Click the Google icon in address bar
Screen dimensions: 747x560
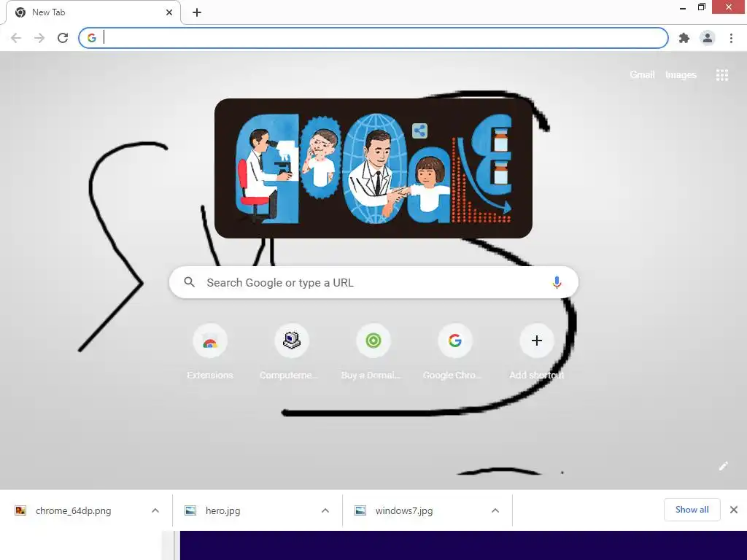[x=92, y=38]
